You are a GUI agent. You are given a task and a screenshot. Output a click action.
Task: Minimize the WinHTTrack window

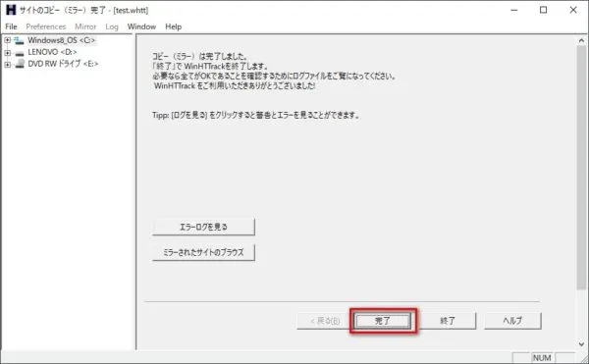(514, 10)
